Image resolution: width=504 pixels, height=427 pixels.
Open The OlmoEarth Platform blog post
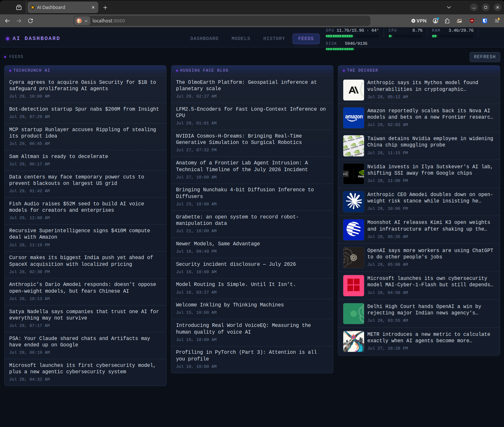click(252, 89)
